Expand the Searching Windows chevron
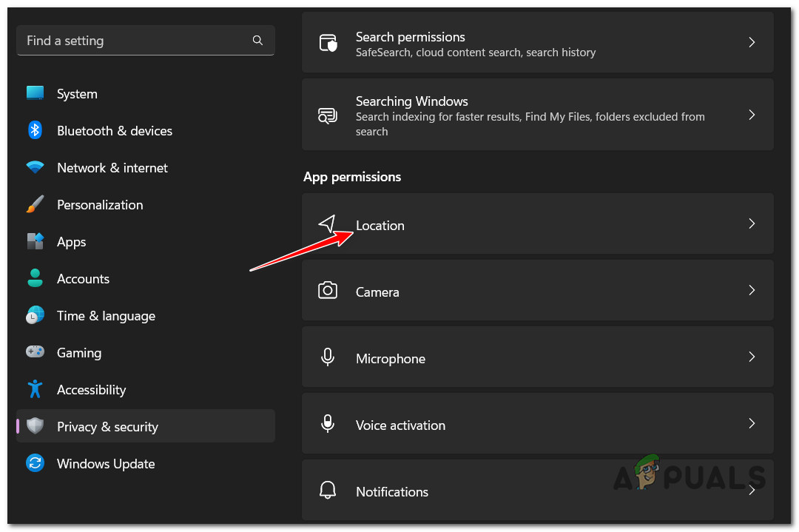This screenshot has height=532, width=799. coord(752,115)
